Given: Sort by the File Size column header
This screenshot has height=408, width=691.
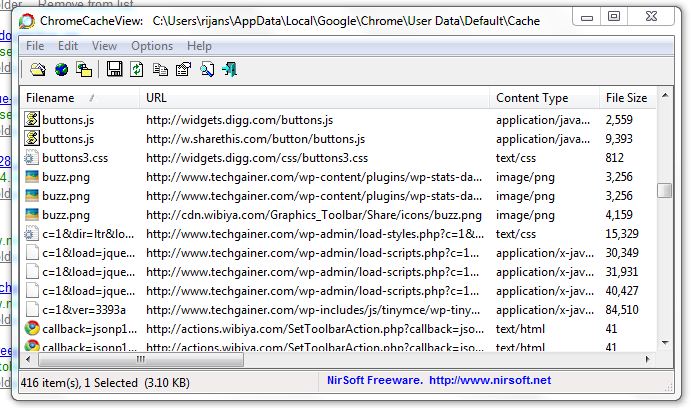Looking at the screenshot, I should [626, 98].
